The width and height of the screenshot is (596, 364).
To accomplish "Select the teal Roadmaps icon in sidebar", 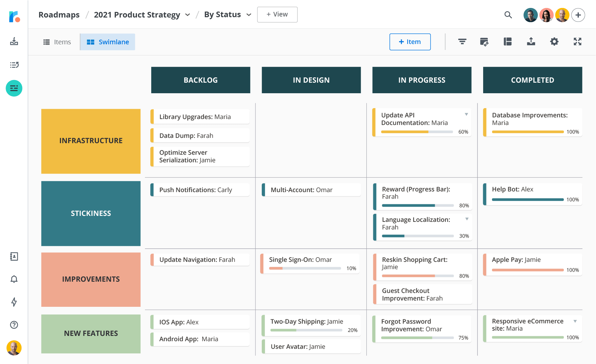I will [x=14, y=88].
